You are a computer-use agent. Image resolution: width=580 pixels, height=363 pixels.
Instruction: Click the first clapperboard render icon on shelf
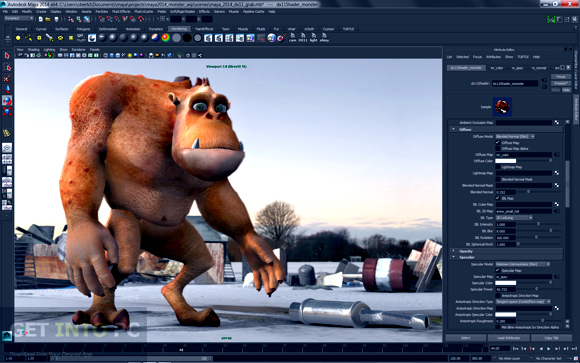click(208, 38)
